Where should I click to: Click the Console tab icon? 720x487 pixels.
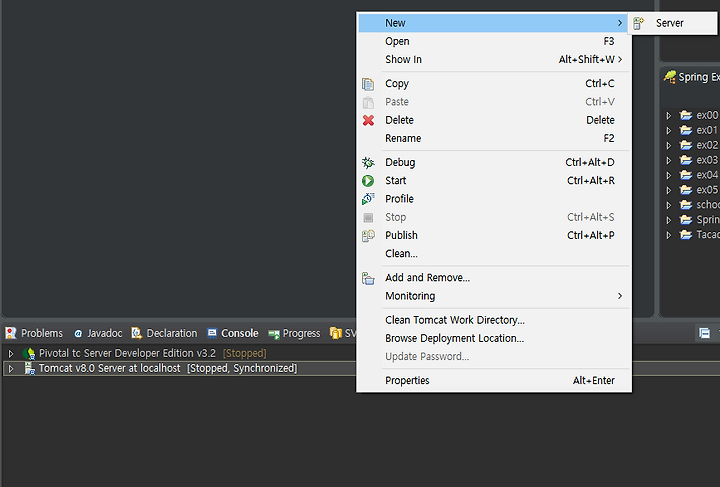212,333
